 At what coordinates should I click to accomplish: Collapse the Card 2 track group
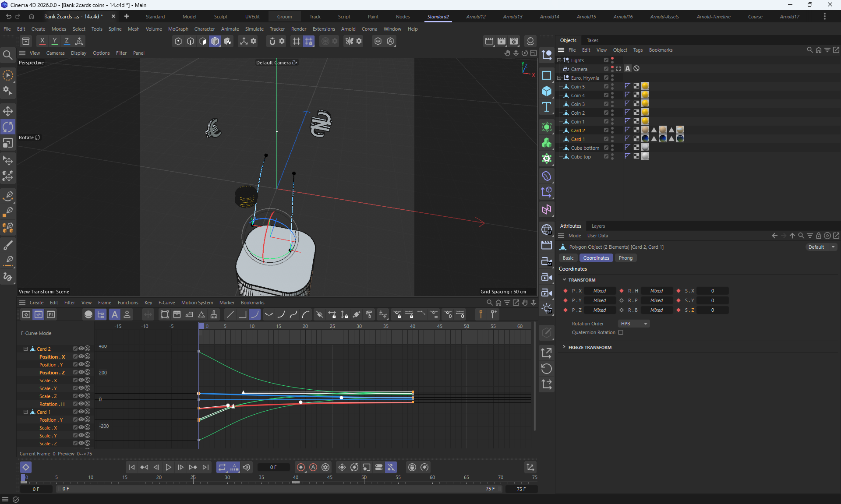(x=25, y=349)
